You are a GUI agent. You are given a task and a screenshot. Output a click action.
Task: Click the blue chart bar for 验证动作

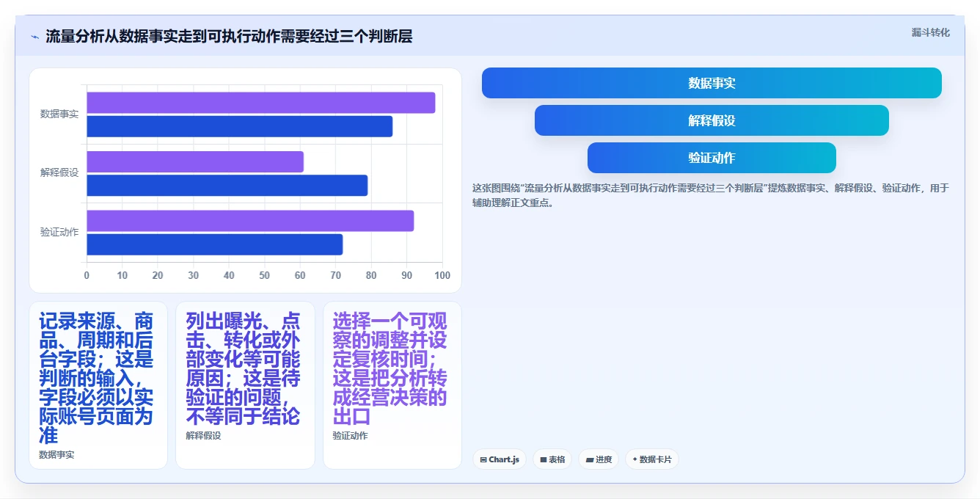[215, 244]
